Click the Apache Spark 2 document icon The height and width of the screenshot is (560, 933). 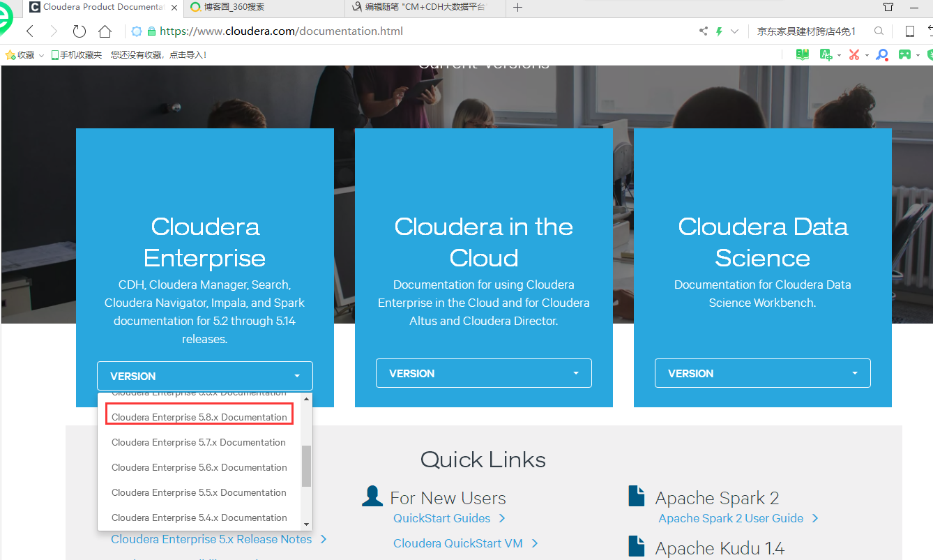tap(637, 496)
